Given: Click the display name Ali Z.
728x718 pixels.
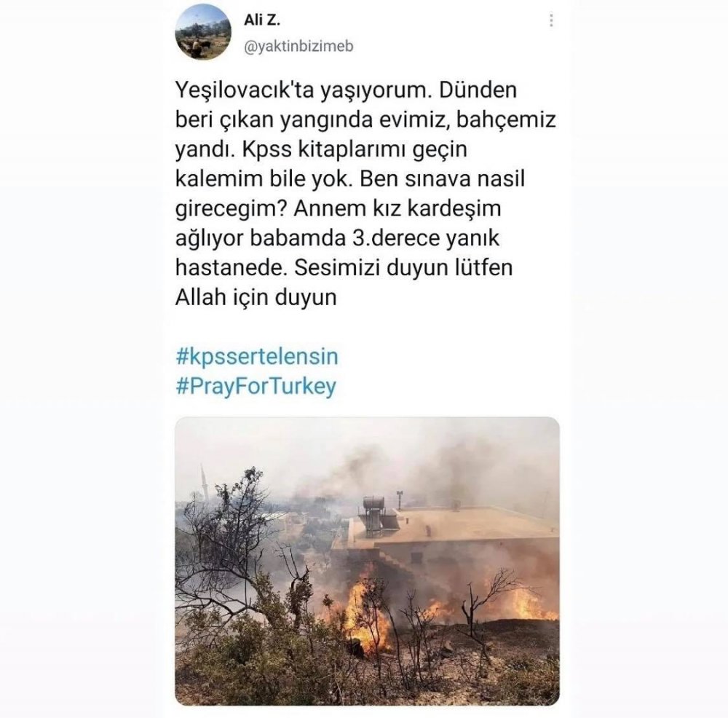Looking at the screenshot, I should [262, 20].
